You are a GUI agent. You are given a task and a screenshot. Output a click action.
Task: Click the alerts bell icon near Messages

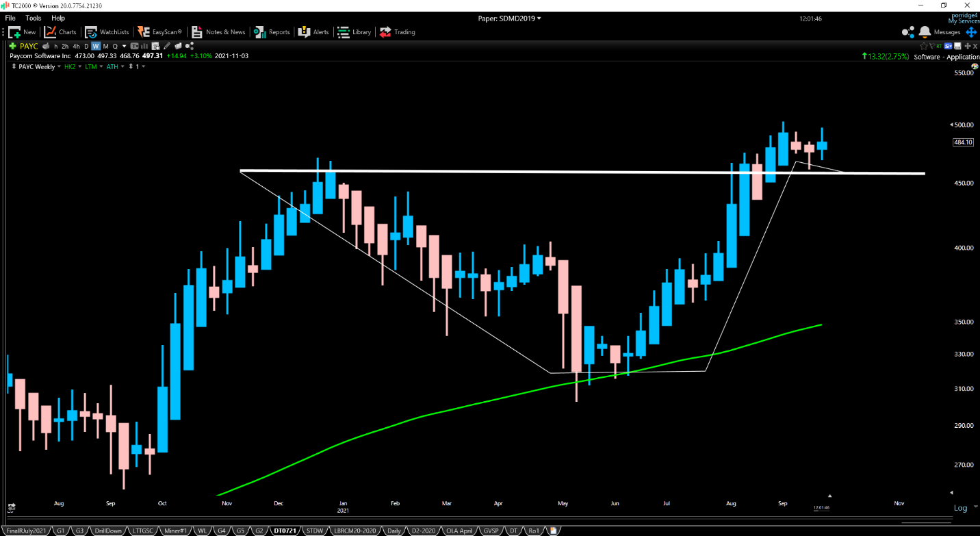[x=925, y=31]
